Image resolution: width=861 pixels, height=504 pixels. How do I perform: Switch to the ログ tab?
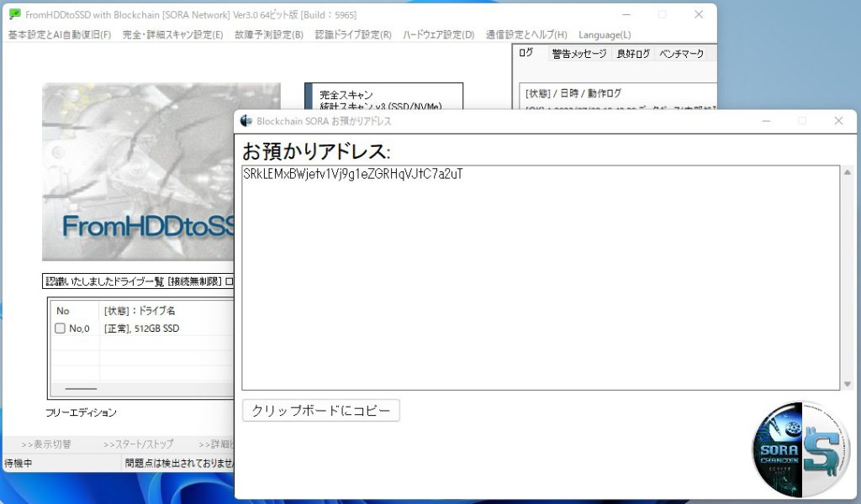pos(526,53)
